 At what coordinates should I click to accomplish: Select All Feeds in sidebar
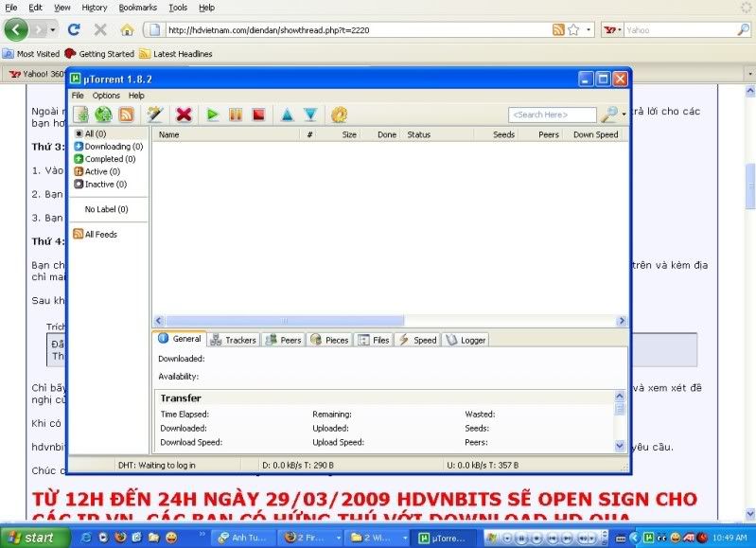pos(95,234)
